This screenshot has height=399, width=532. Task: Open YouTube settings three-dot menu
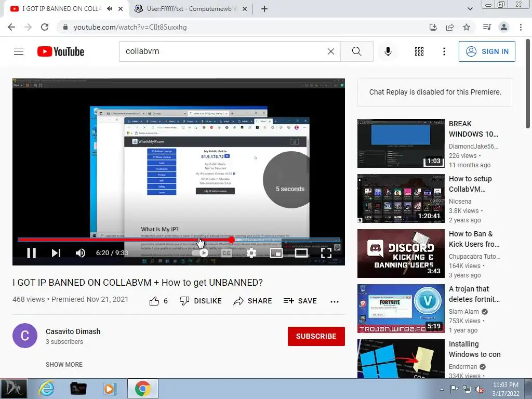(x=444, y=51)
